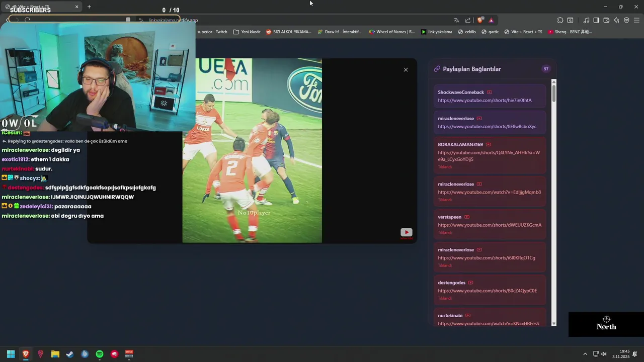Open BORAKALAMAN3169's shared YouTube link
Viewport: 644px width, 362px height.
coord(489,156)
